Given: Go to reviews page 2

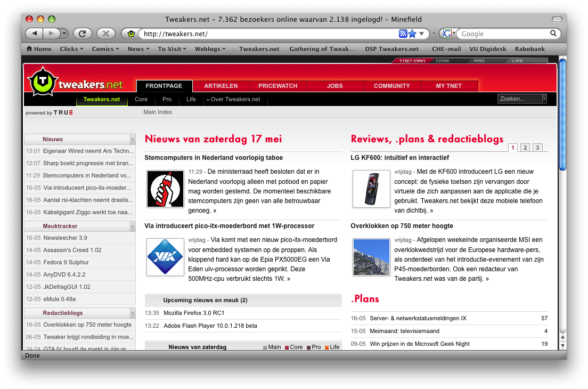Looking at the screenshot, I should pyautogui.click(x=525, y=148).
